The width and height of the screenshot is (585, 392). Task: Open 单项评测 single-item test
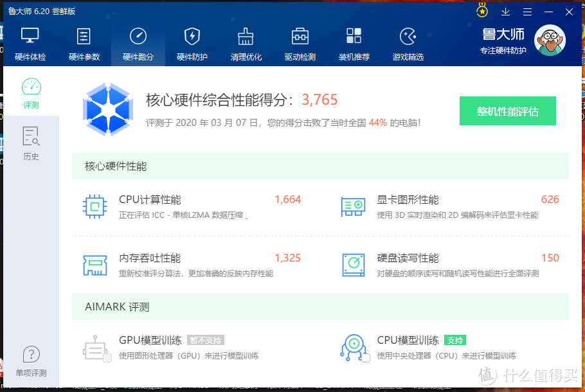[x=31, y=361]
